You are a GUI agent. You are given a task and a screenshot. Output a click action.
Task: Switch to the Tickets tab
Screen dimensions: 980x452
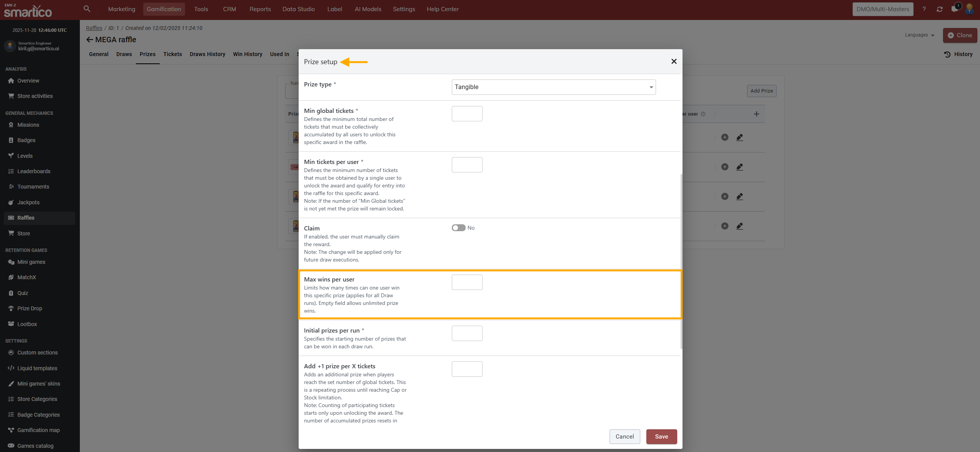click(172, 54)
